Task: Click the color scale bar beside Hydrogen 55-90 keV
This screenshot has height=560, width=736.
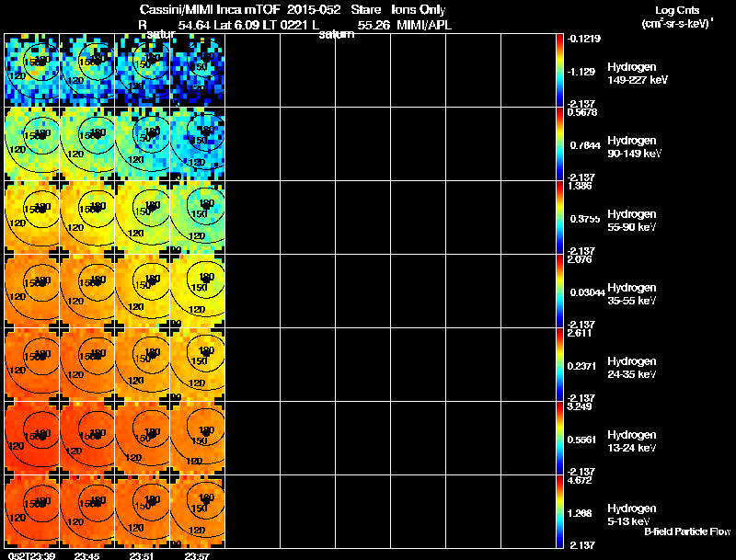Action: coord(559,217)
